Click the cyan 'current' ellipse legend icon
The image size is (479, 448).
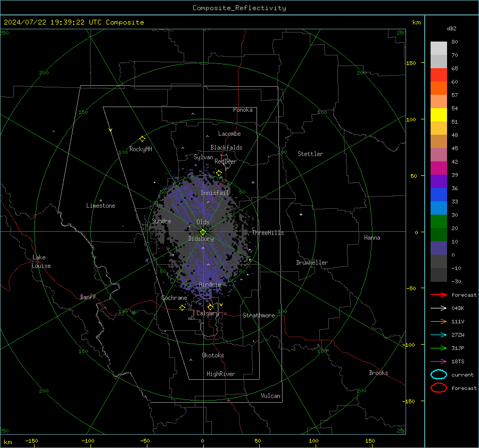tap(439, 374)
